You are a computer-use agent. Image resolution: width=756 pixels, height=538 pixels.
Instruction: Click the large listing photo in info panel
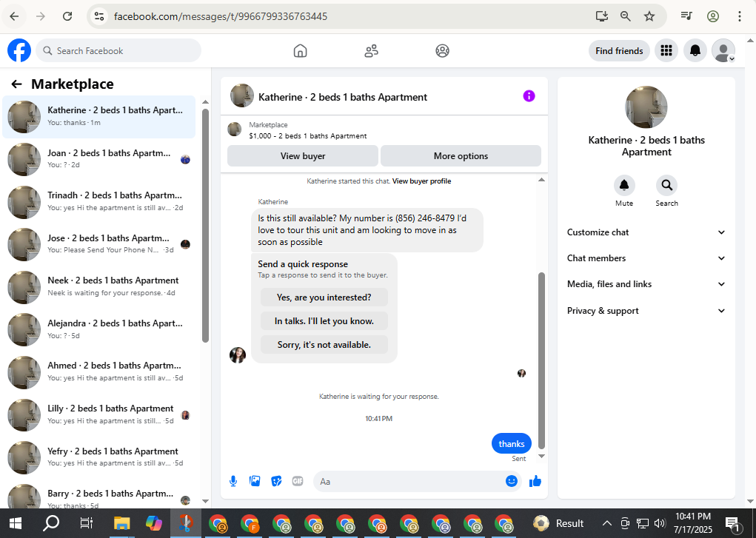646,107
